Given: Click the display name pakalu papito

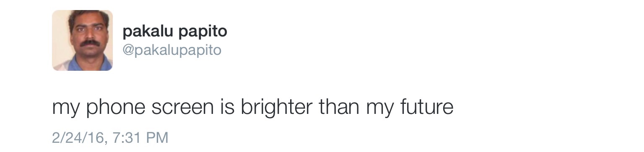Looking at the screenshot, I should (175, 32).
